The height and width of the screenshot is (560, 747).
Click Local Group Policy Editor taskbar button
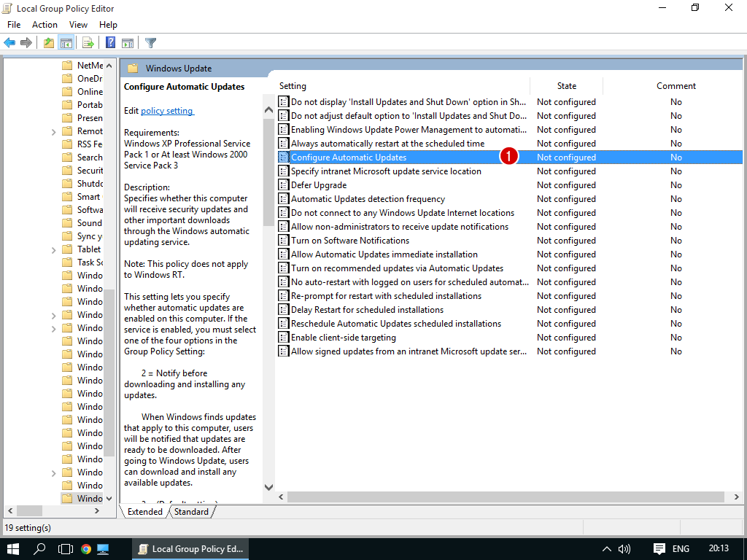tap(190, 548)
